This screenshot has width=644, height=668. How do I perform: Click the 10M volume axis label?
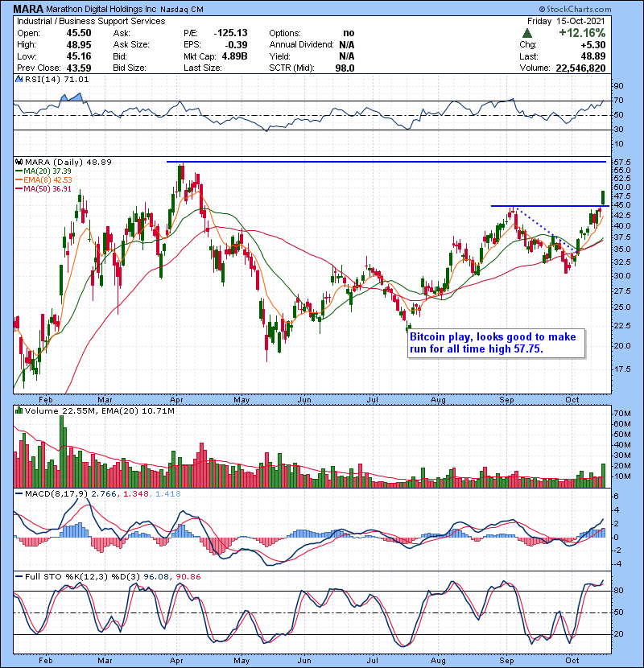pos(621,476)
